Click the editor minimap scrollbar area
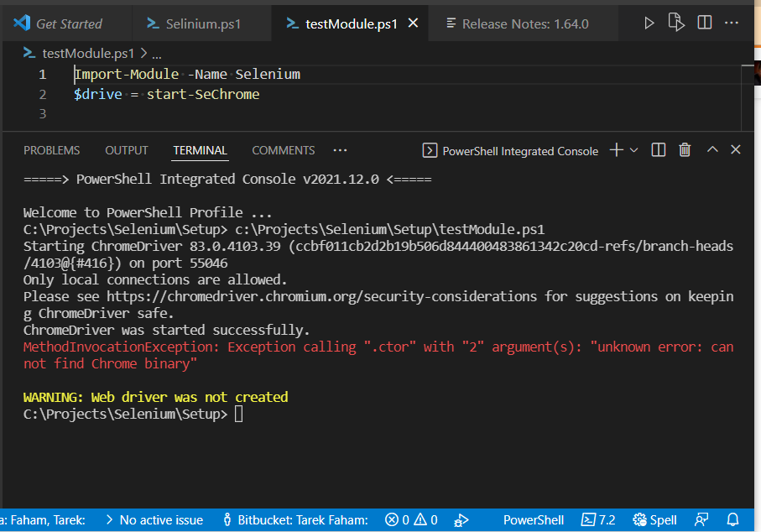The image size is (761, 532). click(748, 97)
